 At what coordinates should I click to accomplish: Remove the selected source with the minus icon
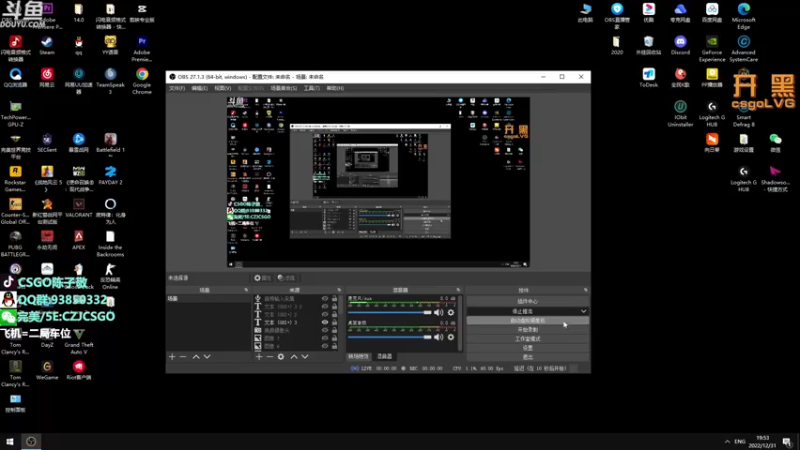[x=270, y=357]
